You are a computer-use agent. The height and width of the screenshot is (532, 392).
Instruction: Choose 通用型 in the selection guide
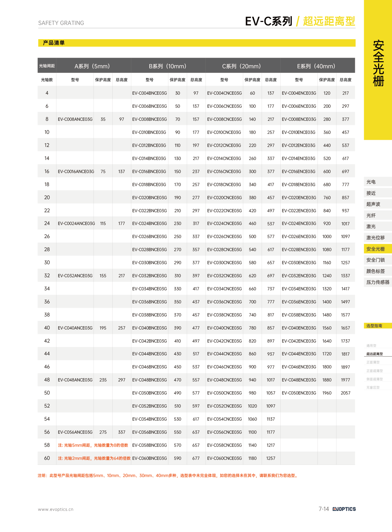pos(371,346)
